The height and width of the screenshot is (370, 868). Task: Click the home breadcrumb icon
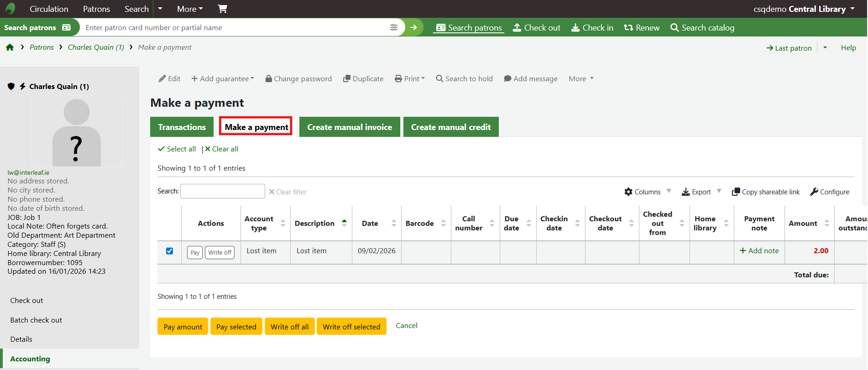coord(10,47)
